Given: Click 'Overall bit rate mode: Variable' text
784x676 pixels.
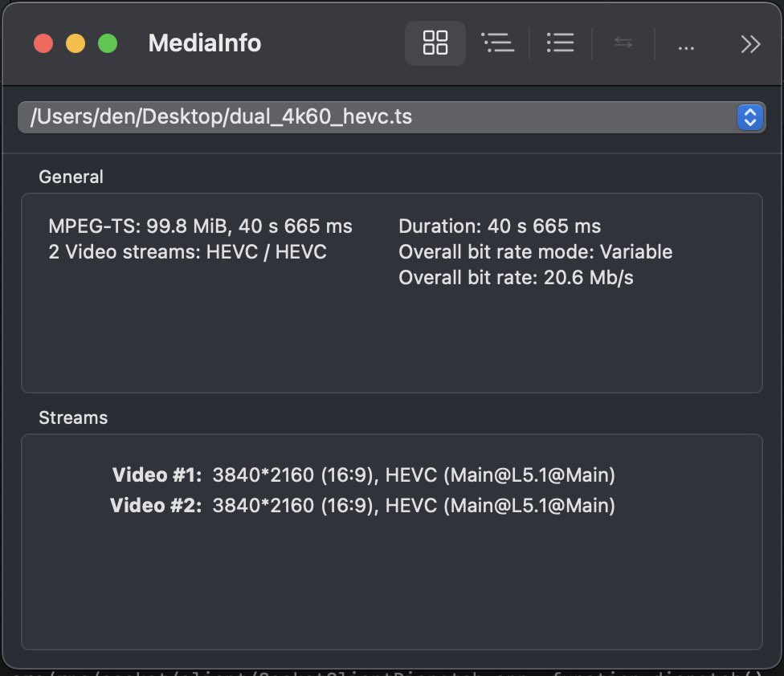Looking at the screenshot, I should coord(536,252).
